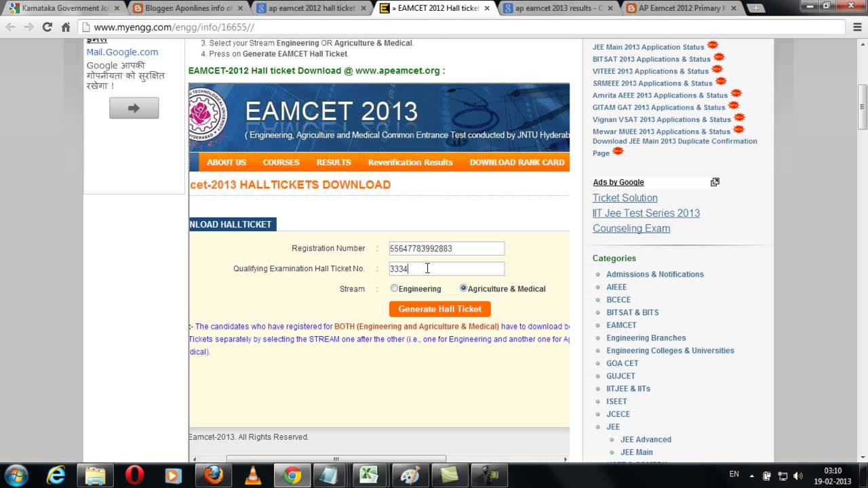Open the video camera app in taskbar

coord(488,475)
